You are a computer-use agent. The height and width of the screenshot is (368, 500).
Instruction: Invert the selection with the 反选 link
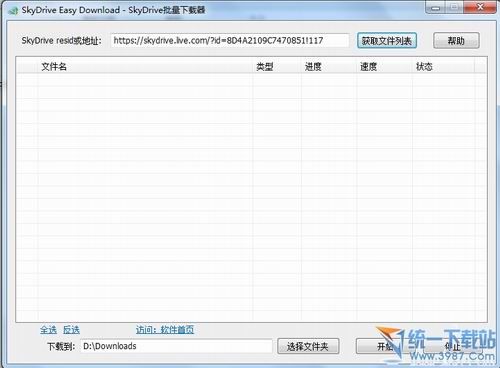point(71,330)
